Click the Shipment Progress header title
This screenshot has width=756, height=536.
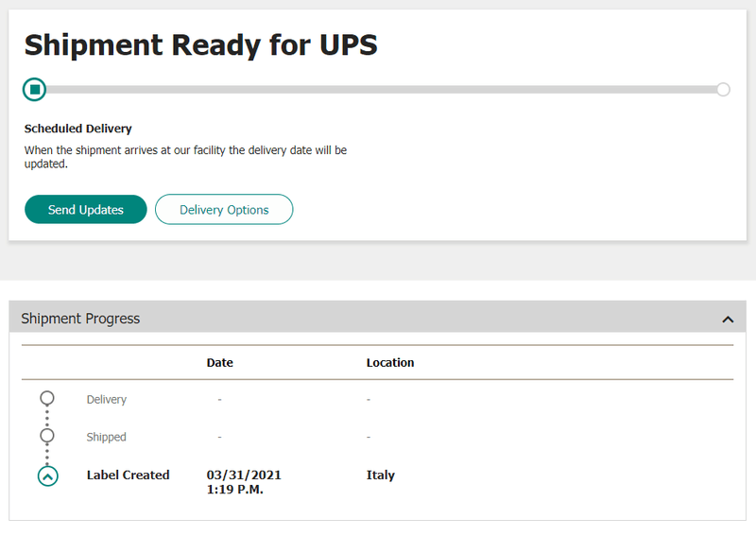[80, 319]
